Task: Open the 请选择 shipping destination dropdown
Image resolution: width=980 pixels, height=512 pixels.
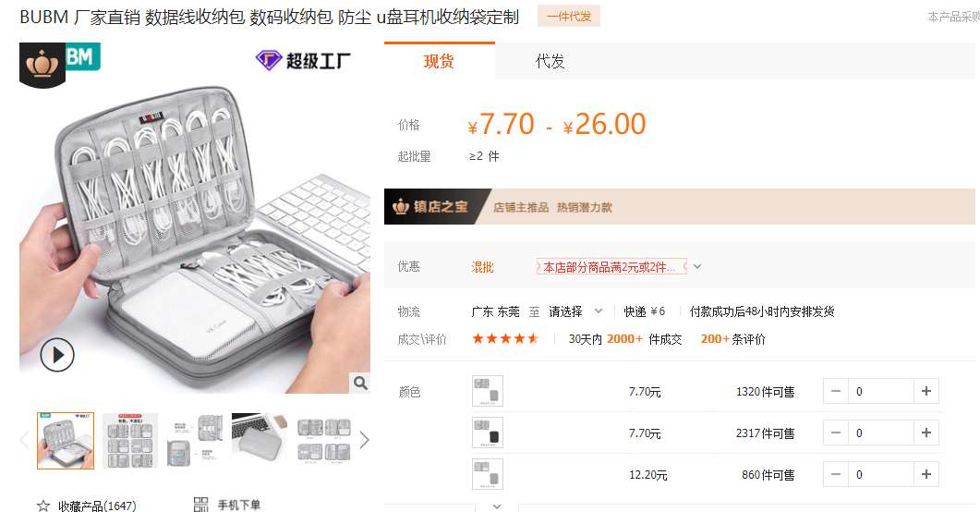Action: [x=575, y=311]
